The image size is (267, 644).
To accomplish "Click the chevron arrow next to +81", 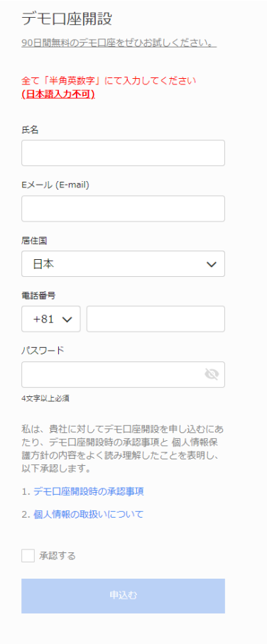I will click(x=67, y=319).
